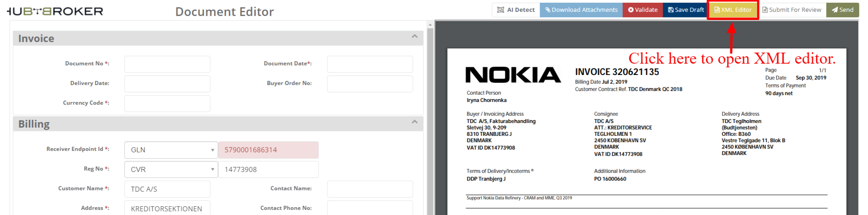The image size is (868, 215).
Task: Edit the Receiver Endpoint Id value 5790001686314
Action: pyautogui.click(x=268, y=150)
